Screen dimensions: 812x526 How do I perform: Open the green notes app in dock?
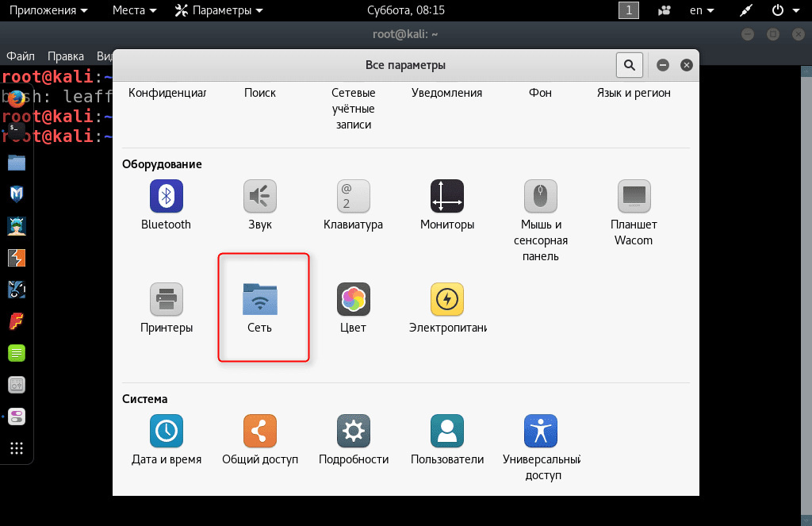[17, 353]
